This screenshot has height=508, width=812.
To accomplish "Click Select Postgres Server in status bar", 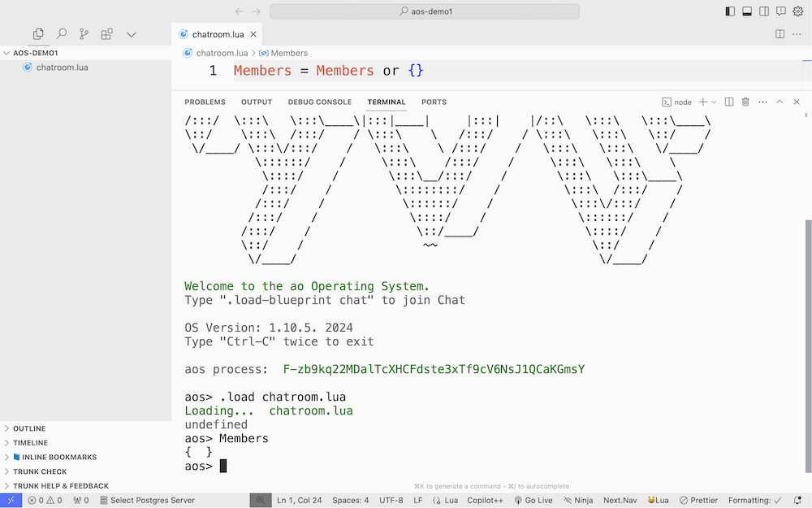I will 146,501.
